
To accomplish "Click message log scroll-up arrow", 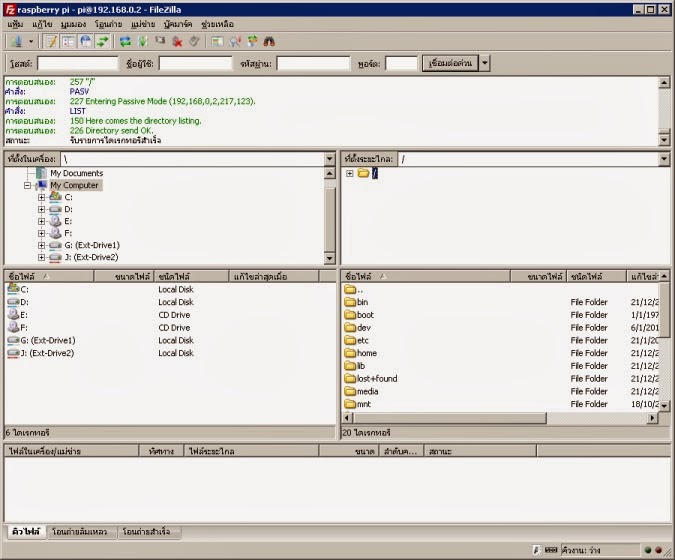I will 664,82.
